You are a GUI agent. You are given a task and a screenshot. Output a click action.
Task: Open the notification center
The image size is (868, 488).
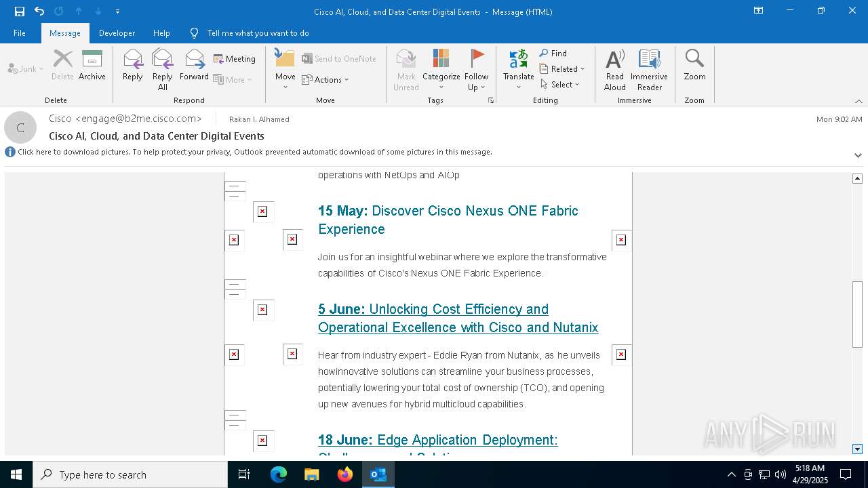click(846, 474)
